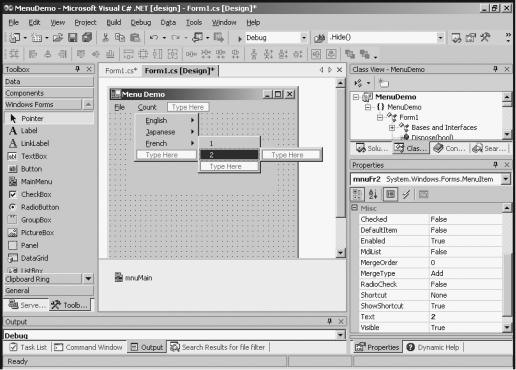
Task: Switch to the Dynamic Help tab
Action: 433,347
